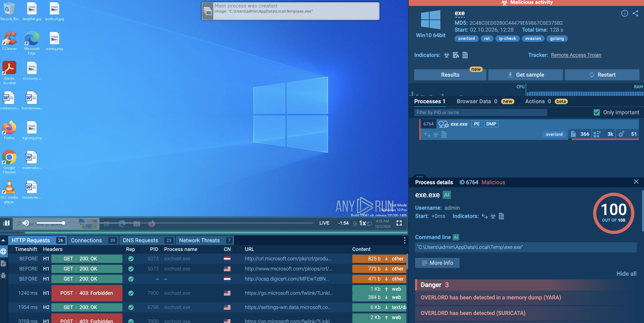Click the Firefox desktop shortcut

click(9, 130)
